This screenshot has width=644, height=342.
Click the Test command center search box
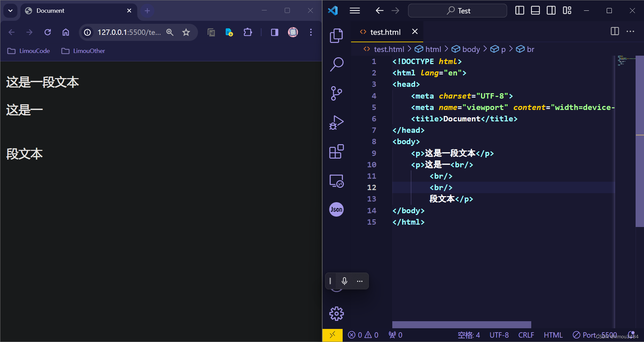tap(457, 11)
